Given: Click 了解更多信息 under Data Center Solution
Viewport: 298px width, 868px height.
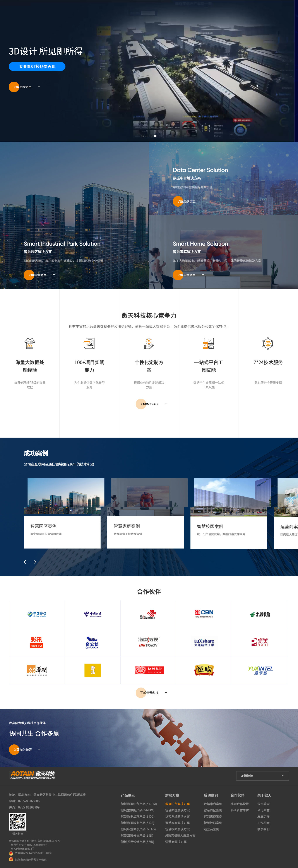Looking at the screenshot, I should (x=188, y=201).
